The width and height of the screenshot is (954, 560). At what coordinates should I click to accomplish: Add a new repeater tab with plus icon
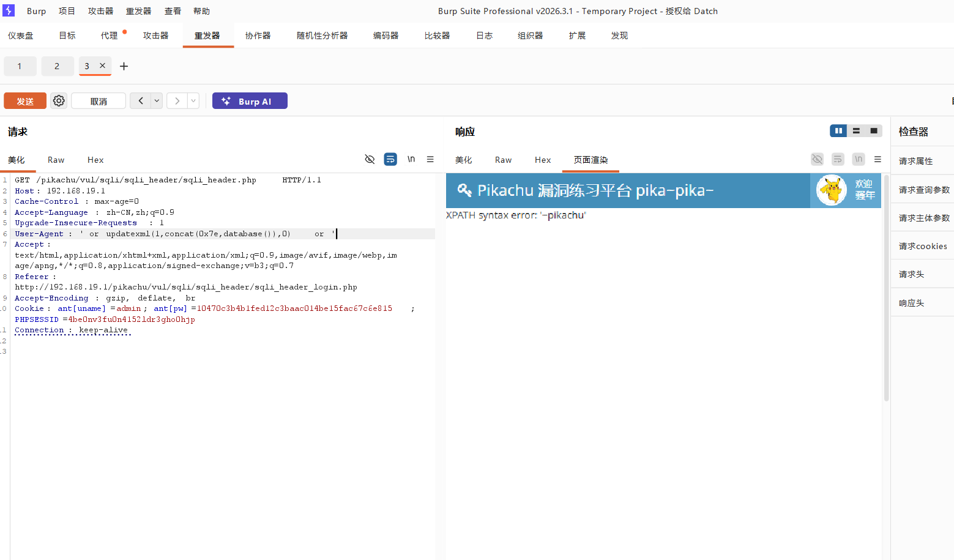[x=124, y=66]
